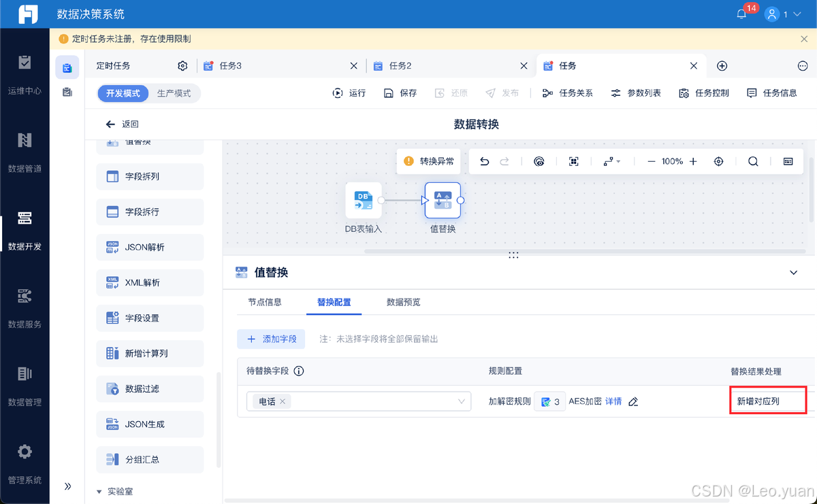This screenshot has width=817, height=504.
Task: Select the XML解析 operator
Action: tap(150, 282)
